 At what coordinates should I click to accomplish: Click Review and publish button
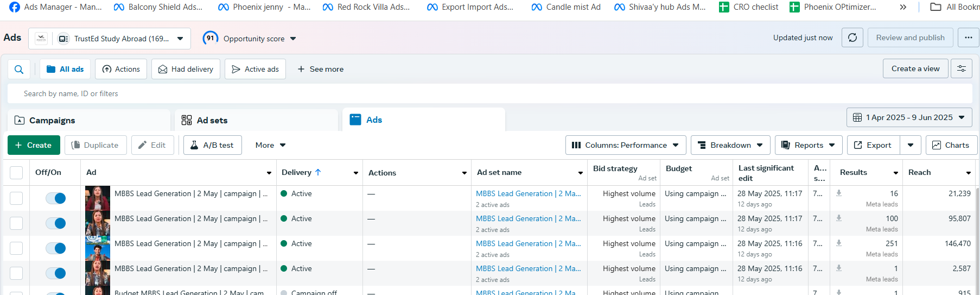pos(910,37)
